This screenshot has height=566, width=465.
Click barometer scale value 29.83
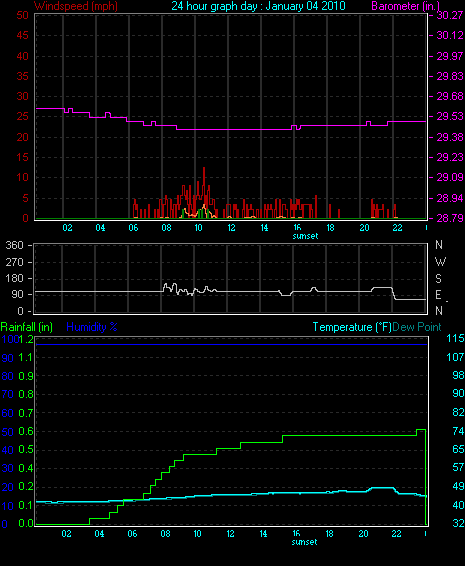450,76
